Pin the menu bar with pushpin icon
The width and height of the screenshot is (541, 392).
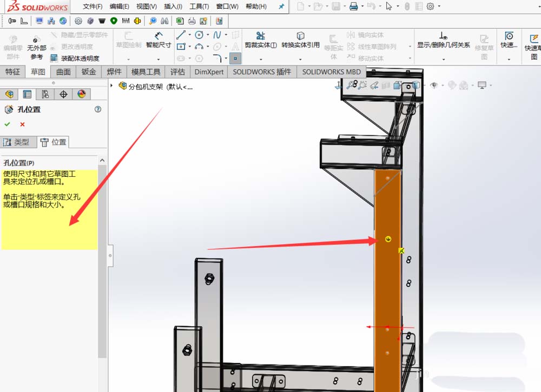281,6
